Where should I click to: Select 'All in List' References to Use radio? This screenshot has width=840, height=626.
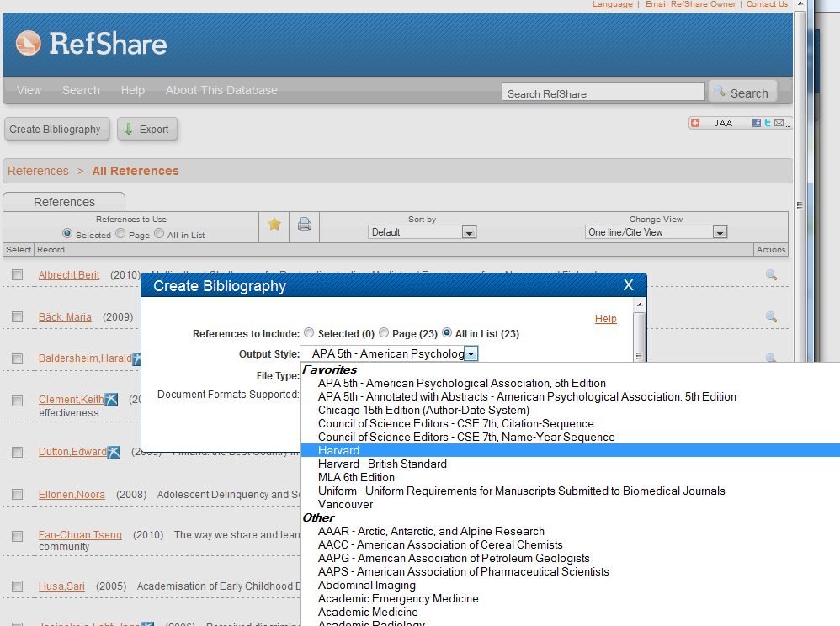tap(159, 233)
